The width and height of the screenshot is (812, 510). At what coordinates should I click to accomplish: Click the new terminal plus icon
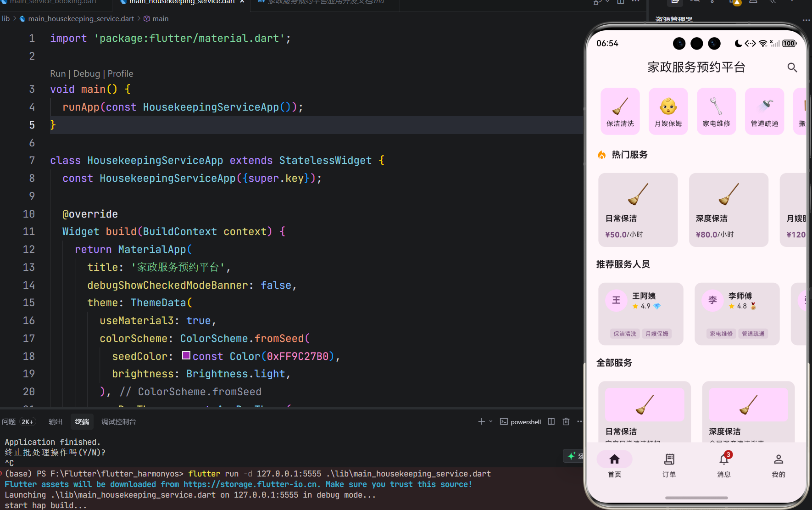pos(481,421)
